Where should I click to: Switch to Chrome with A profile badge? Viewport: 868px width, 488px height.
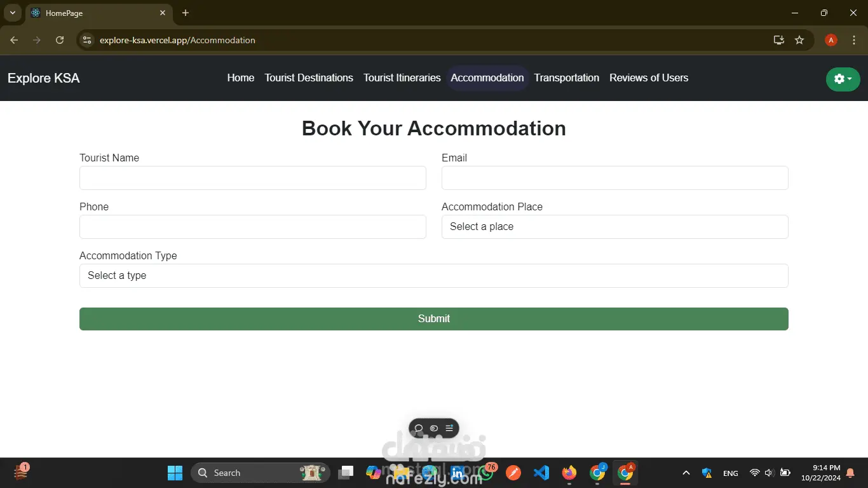point(626,472)
